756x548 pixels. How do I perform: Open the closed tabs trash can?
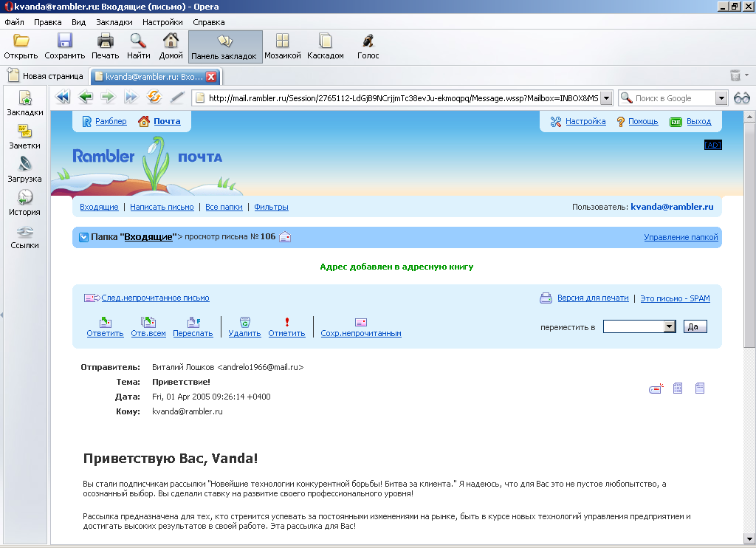coord(735,75)
